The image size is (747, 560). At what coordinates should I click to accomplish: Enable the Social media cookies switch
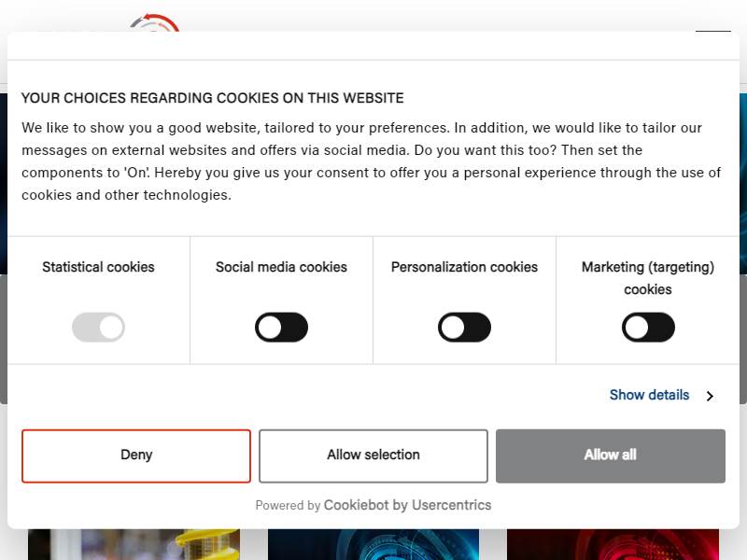coord(281,328)
